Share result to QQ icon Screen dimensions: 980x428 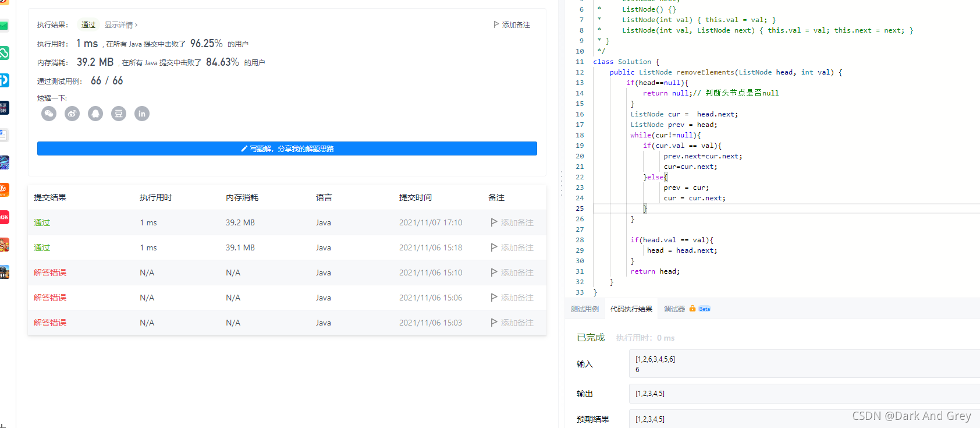[x=95, y=114]
